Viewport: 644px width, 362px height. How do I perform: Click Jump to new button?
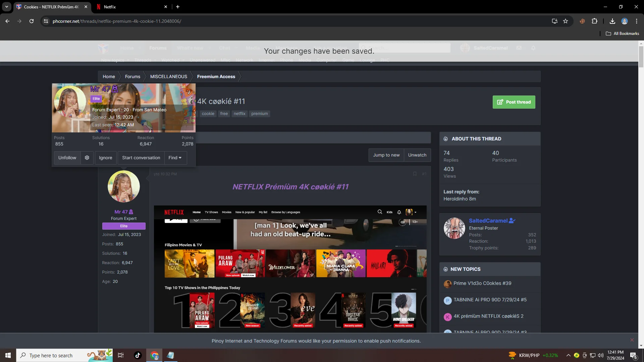tap(386, 155)
